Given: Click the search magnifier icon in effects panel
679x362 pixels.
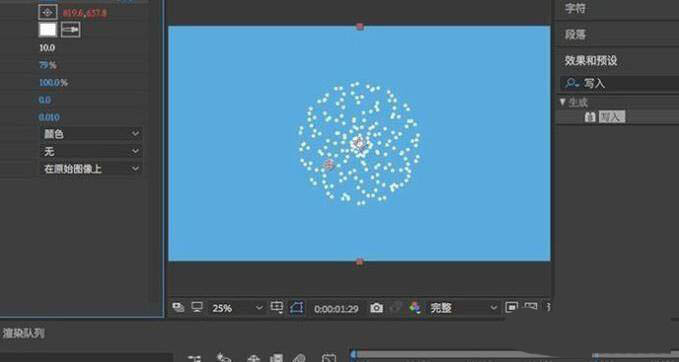Looking at the screenshot, I should pyautogui.click(x=572, y=83).
